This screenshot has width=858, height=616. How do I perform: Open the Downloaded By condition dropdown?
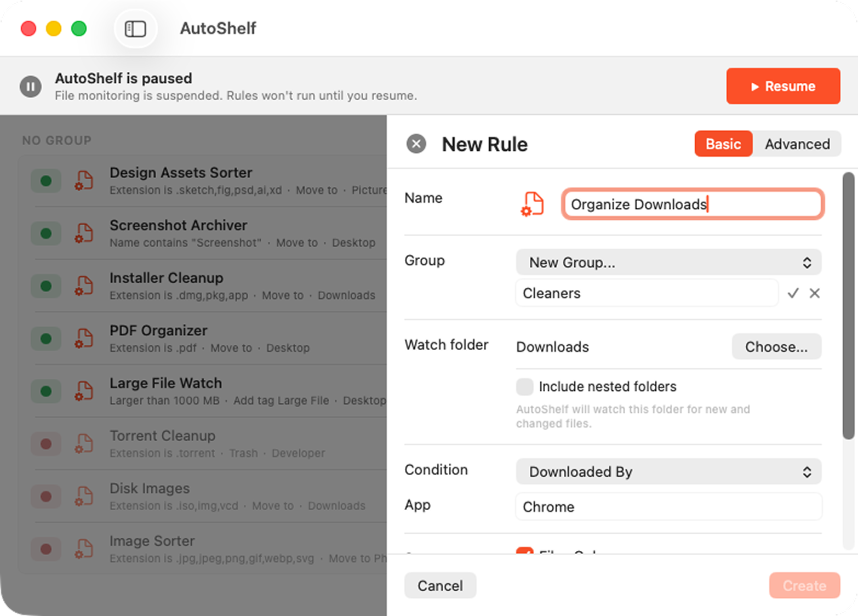(668, 472)
